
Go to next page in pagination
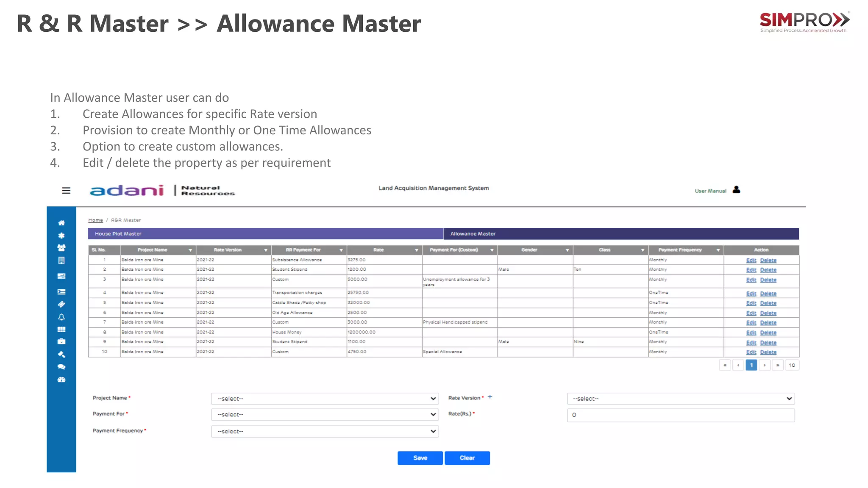tap(765, 365)
